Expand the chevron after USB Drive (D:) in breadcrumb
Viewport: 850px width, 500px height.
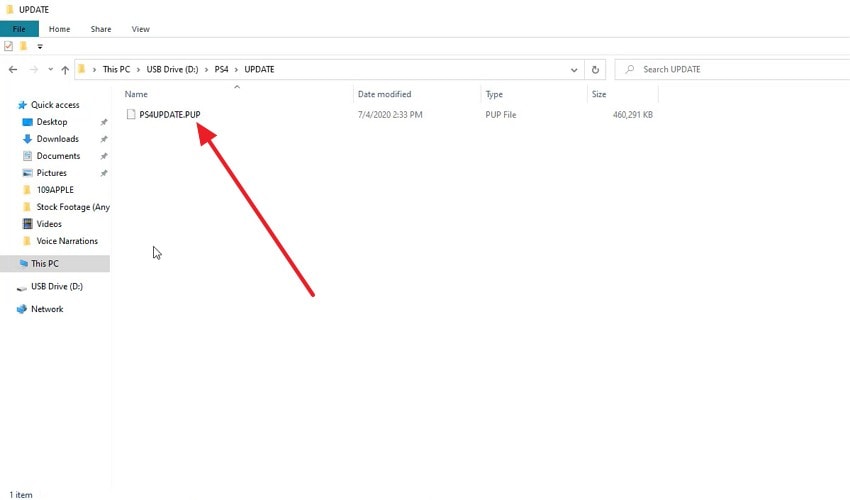tap(207, 69)
